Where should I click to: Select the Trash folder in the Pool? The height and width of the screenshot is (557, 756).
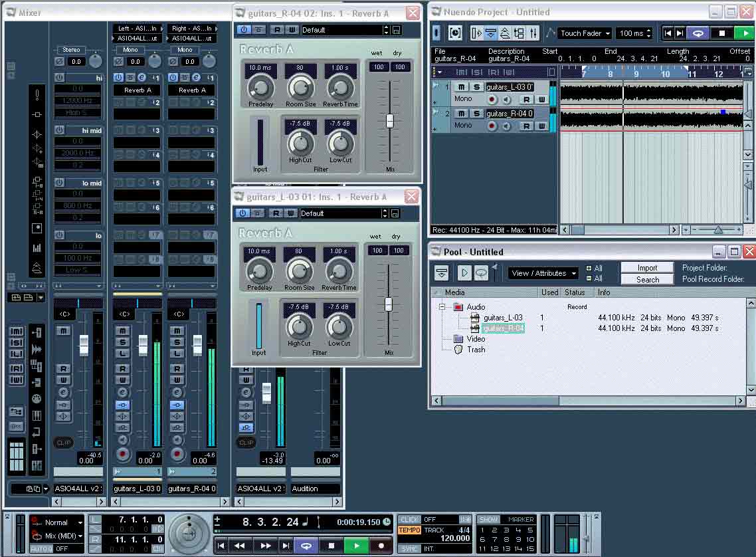coord(476,350)
